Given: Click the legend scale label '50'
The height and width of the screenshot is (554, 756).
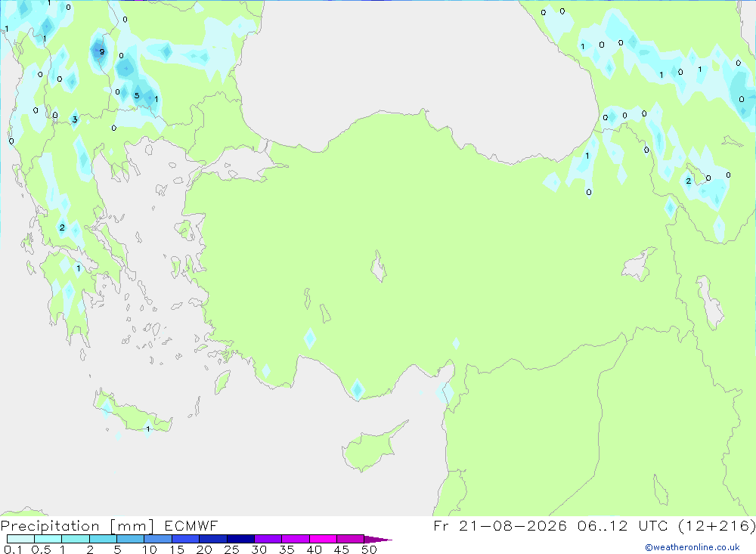Looking at the screenshot, I should coord(369,549).
